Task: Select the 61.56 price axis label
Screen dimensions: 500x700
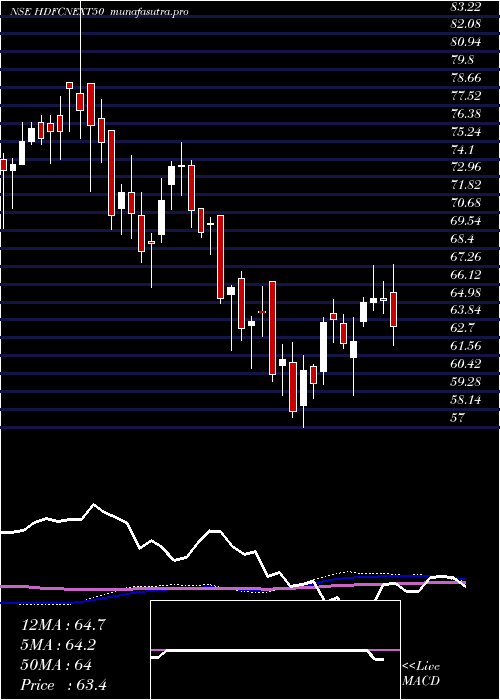Action: (466, 346)
